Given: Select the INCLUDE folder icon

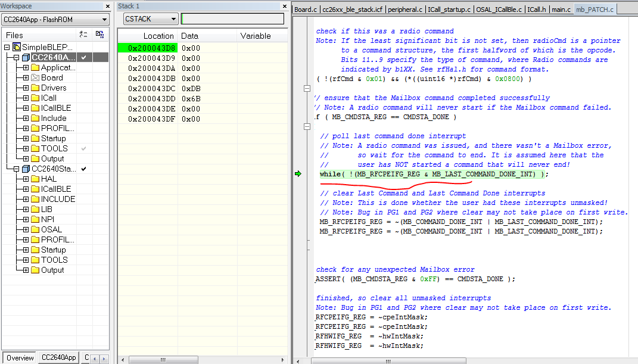Looking at the screenshot, I should click(x=35, y=200).
